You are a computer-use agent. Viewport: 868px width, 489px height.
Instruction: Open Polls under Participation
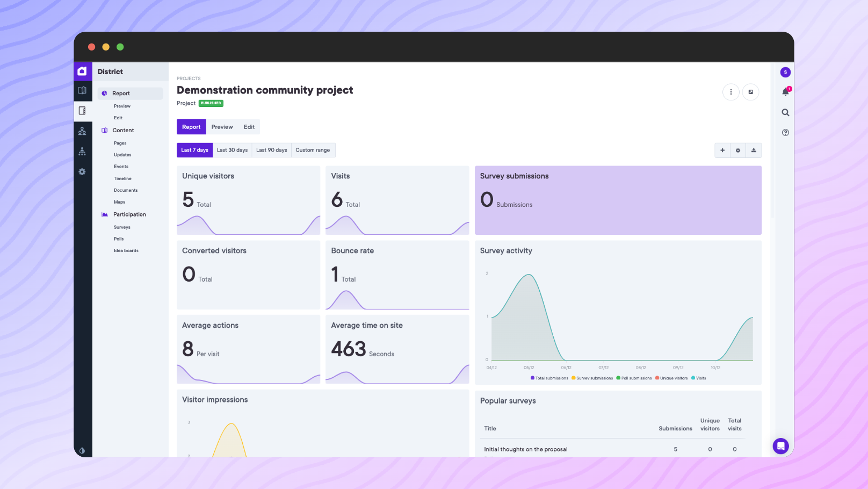119,239
